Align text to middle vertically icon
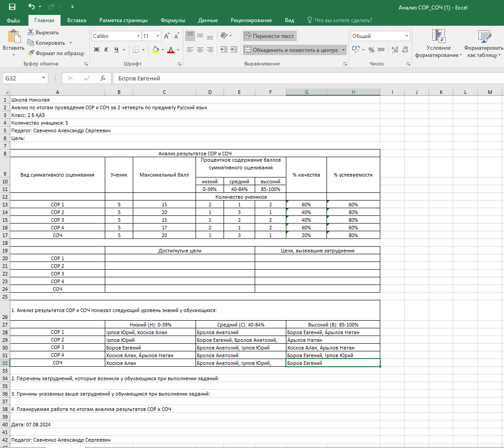Image resolution: width=504 pixels, height=448 pixels. click(x=200, y=36)
